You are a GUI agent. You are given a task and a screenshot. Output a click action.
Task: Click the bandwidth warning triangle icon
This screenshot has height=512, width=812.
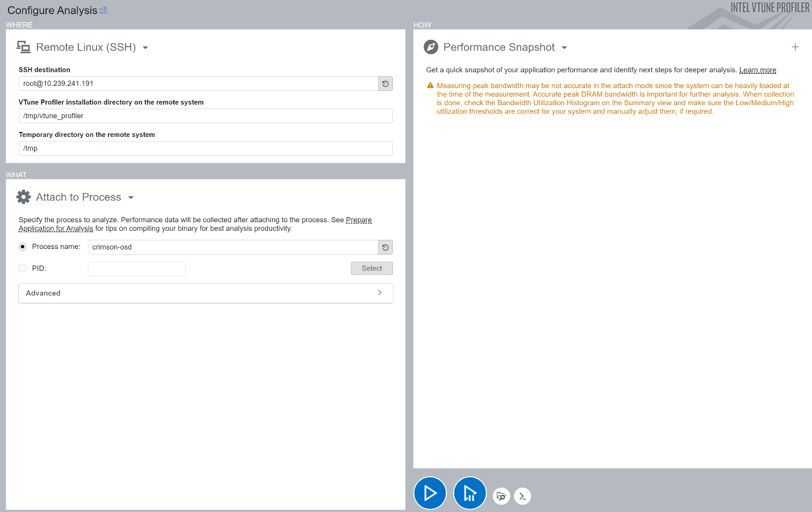coord(430,86)
